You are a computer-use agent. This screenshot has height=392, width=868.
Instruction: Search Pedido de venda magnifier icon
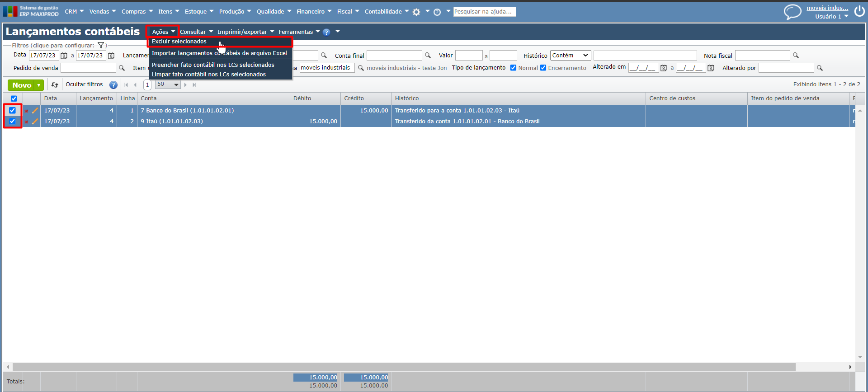pyautogui.click(x=122, y=68)
